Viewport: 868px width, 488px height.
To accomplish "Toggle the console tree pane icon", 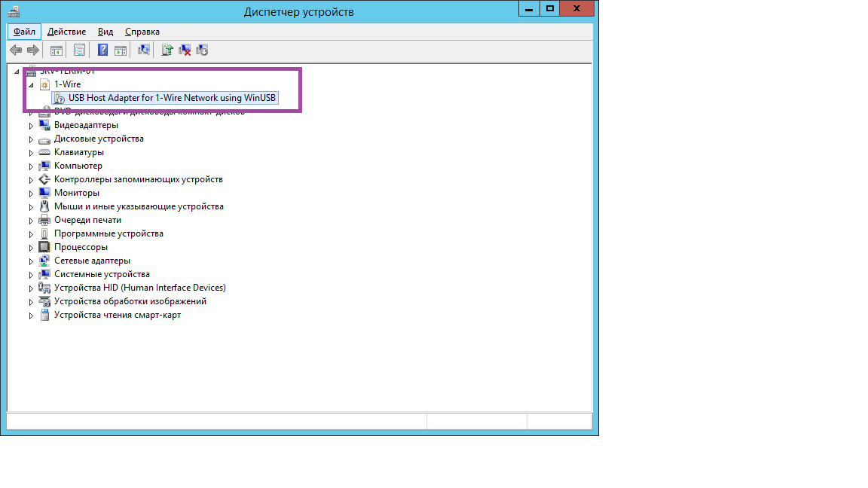I will [x=56, y=50].
